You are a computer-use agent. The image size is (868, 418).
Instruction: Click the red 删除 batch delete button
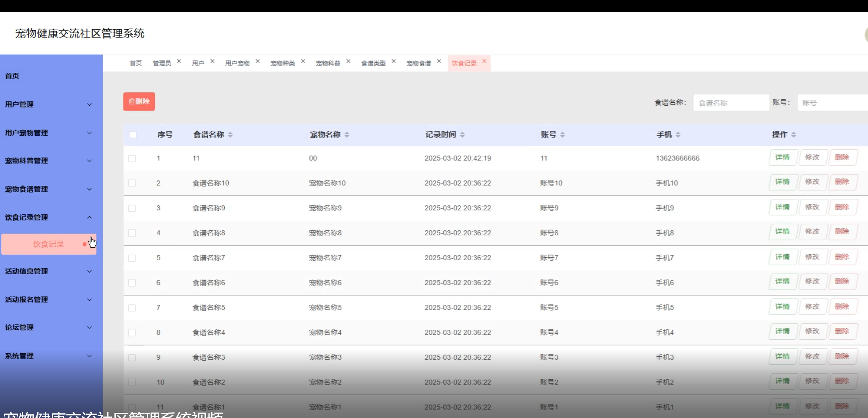point(139,102)
